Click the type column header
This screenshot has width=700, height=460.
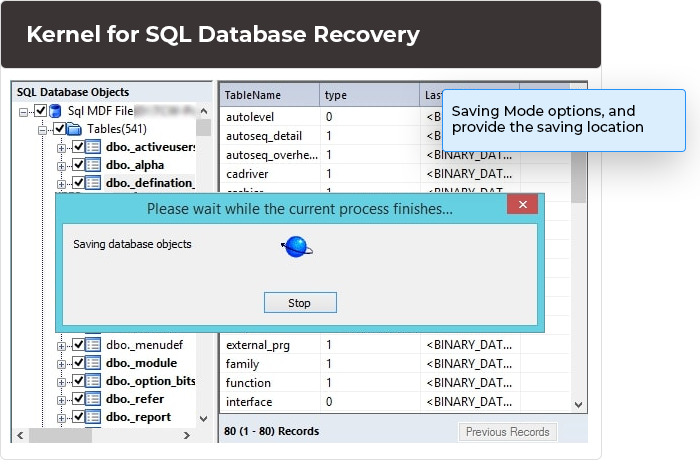(368, 95)
